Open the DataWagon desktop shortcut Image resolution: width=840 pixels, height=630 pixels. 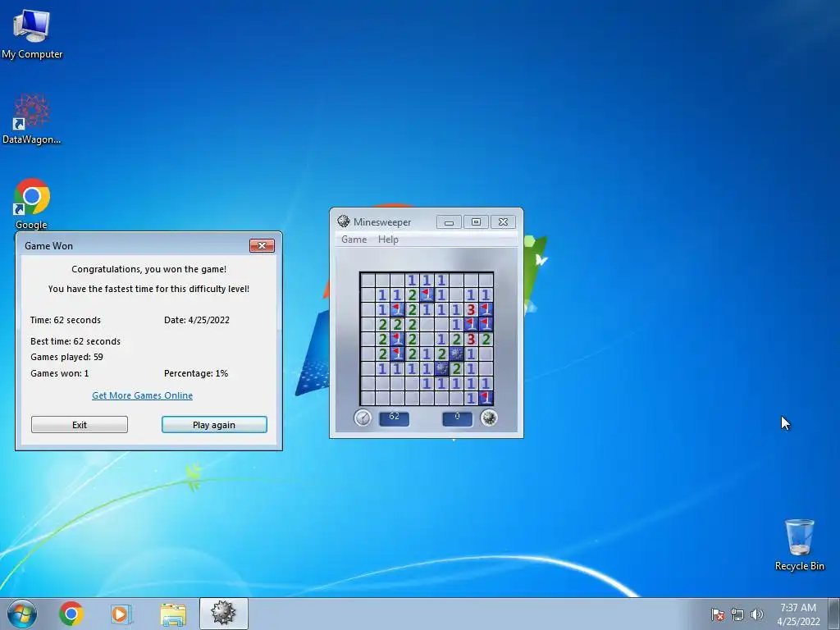point(32,119)
